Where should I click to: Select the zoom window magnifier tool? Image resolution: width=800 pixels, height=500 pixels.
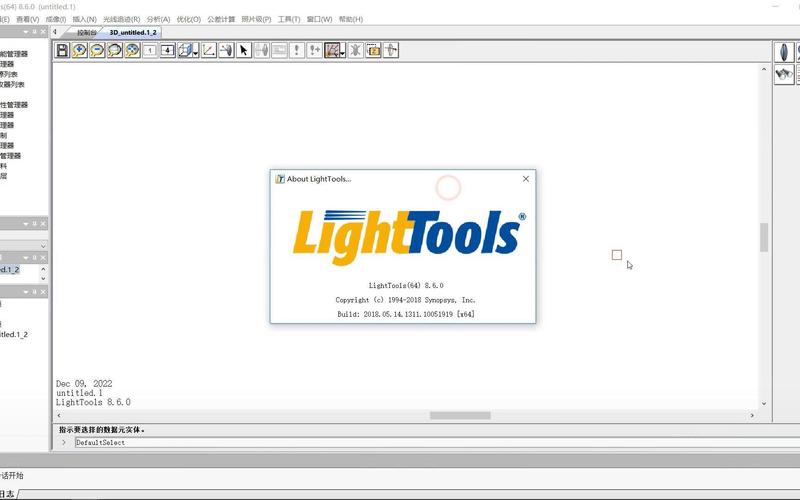[x=115, y=50]
